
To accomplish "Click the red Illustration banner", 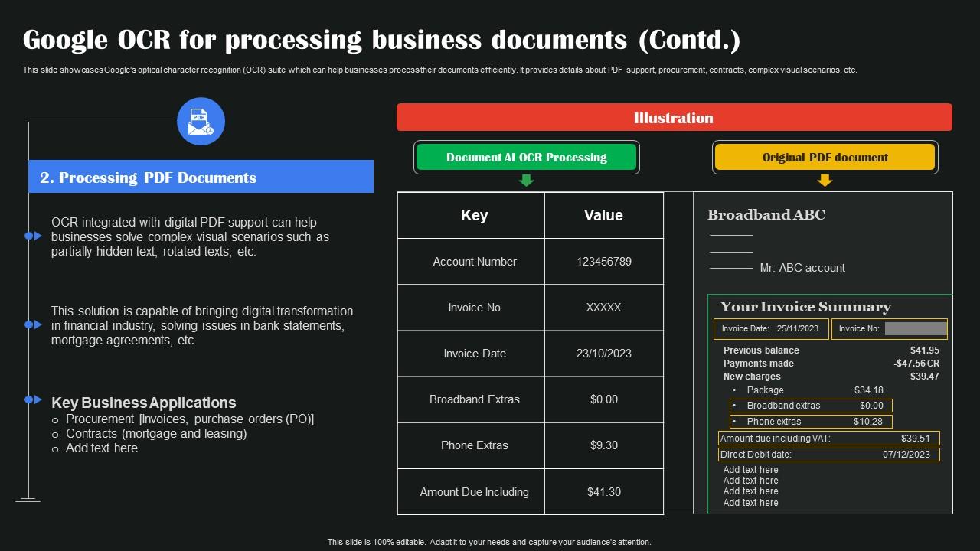I will click(673, 118).
